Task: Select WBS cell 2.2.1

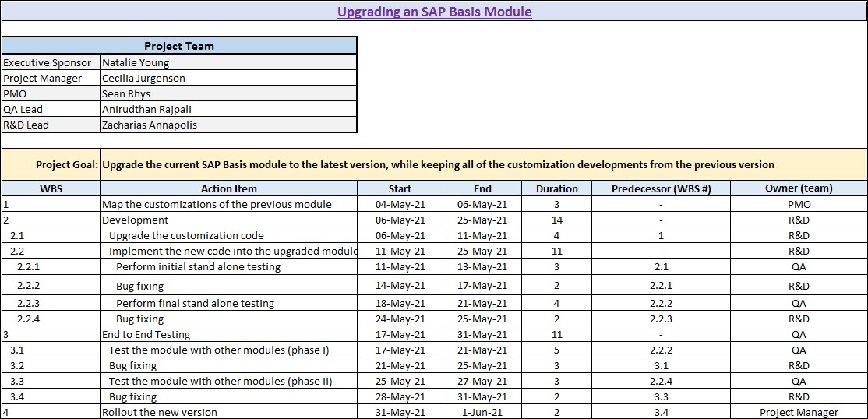Action: coord(51,267)
